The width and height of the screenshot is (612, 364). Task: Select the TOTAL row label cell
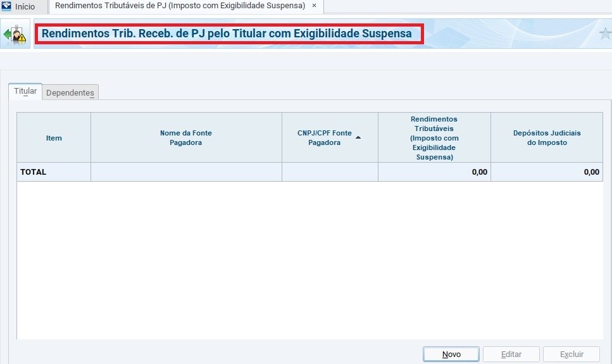click(x=54, y=172)
